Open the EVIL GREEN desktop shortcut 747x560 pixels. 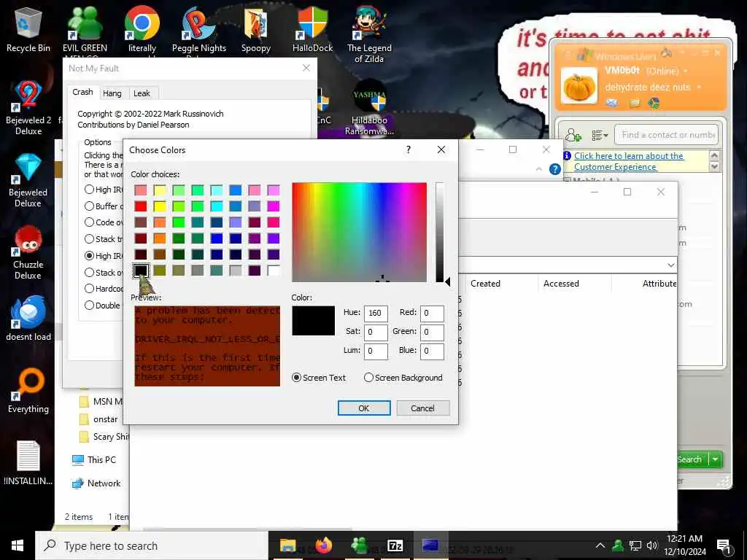(85, 29)
